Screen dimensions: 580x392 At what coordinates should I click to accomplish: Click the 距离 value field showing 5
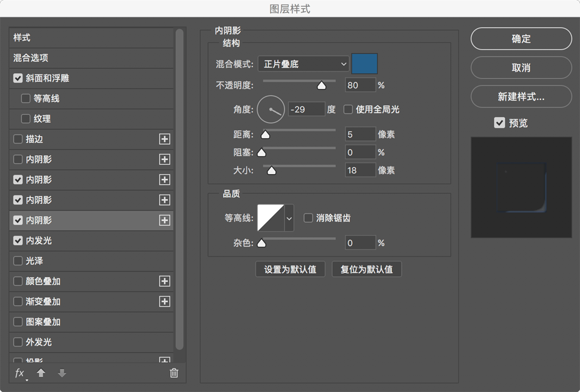360,134
